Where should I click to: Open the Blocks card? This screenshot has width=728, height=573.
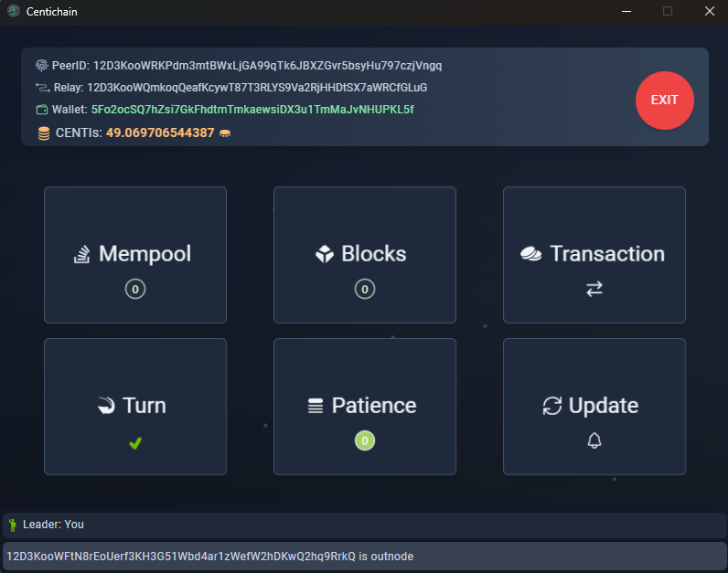[x=365, y=255]
